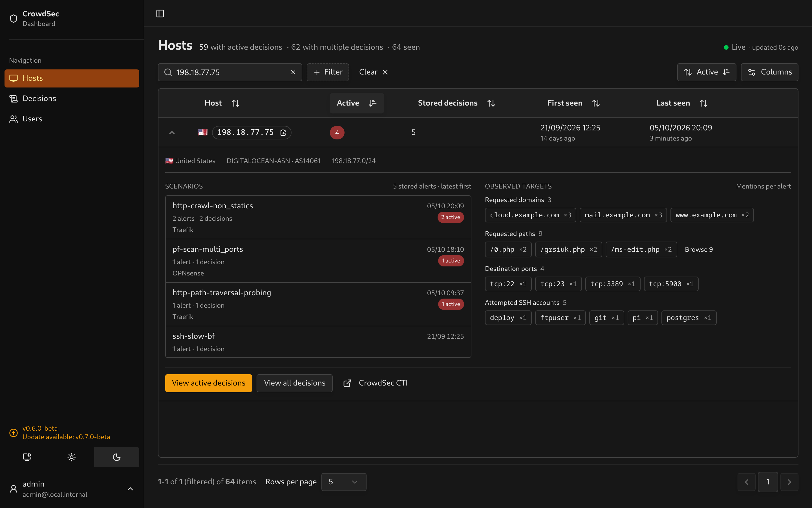Open Hosts in the navigation
This screenshot has height=508, width=812.
[x=72, y=78]
